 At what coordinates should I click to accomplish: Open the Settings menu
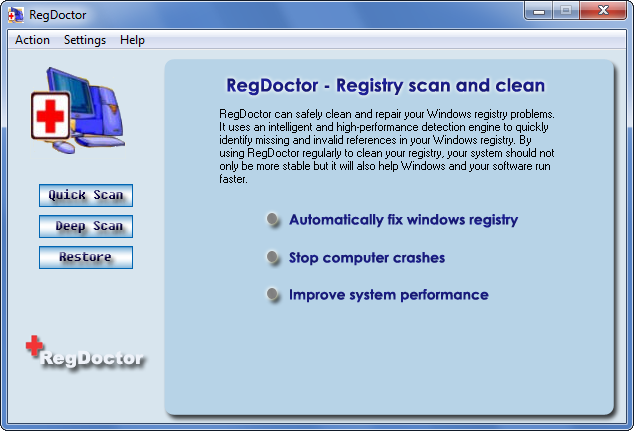(85, 40)
